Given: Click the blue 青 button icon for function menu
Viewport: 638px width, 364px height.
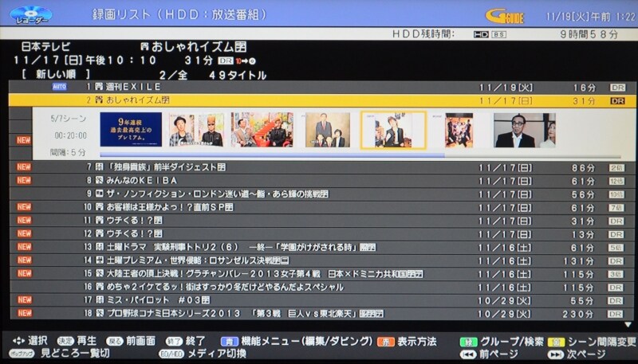Looking at the screenshot, I should [230, 342].
